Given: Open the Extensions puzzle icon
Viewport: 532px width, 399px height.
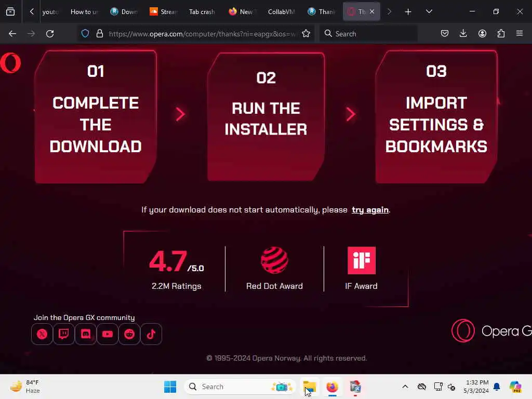Looking at the screenshot, I should point(501,33).
